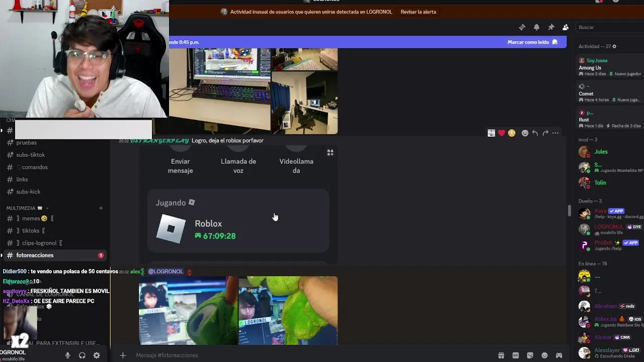
Task: Click Marcar como leído button
Action: (x=532, y=42)
